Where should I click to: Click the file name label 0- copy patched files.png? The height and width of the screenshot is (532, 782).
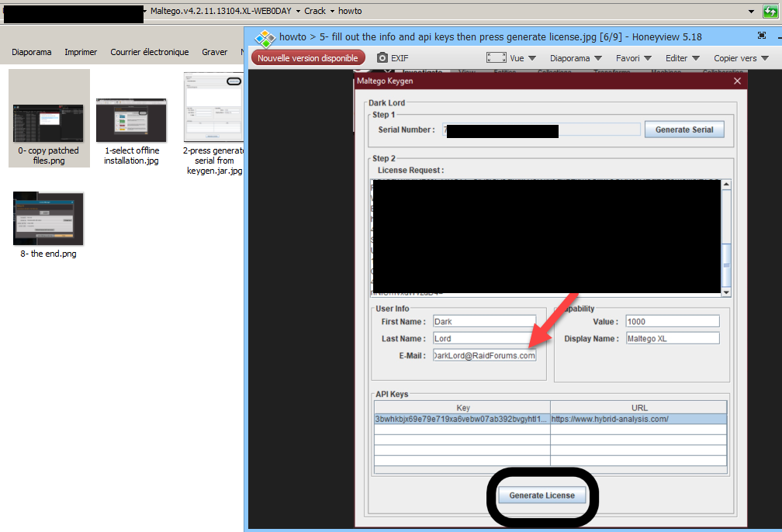pos(48,156)
